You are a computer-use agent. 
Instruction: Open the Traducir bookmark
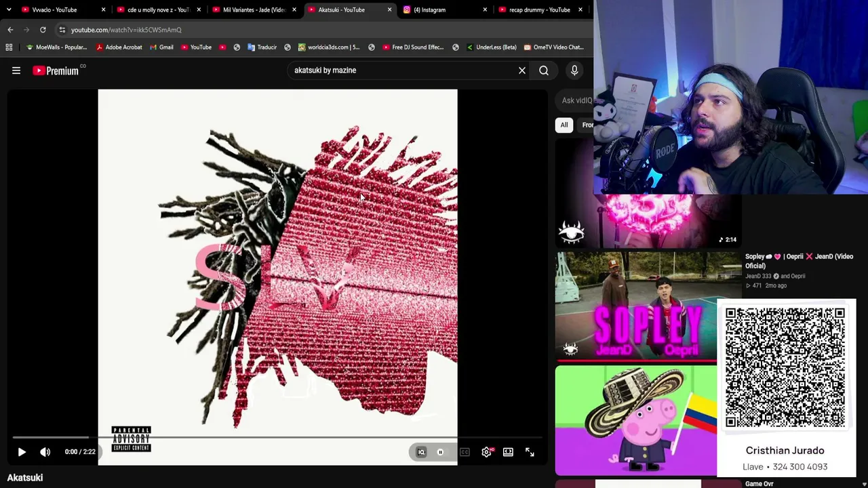click(x=262, y=47)
